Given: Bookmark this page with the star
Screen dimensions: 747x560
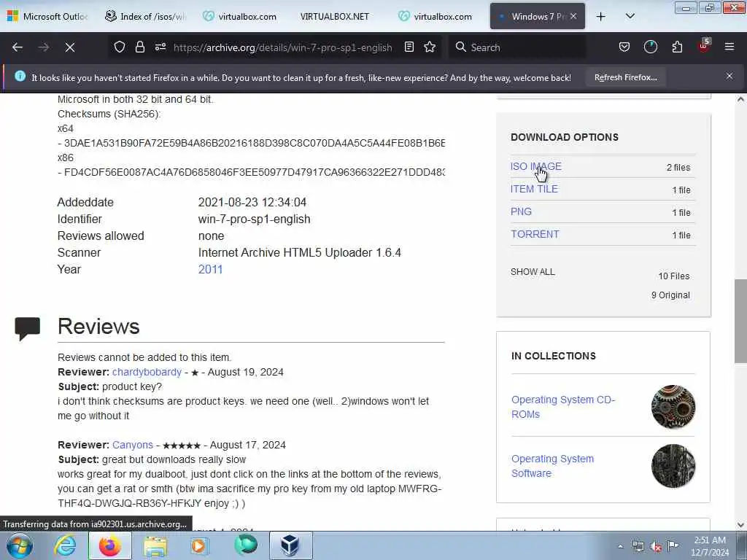Looking at the screenshot, I should (x=430, y=47).
